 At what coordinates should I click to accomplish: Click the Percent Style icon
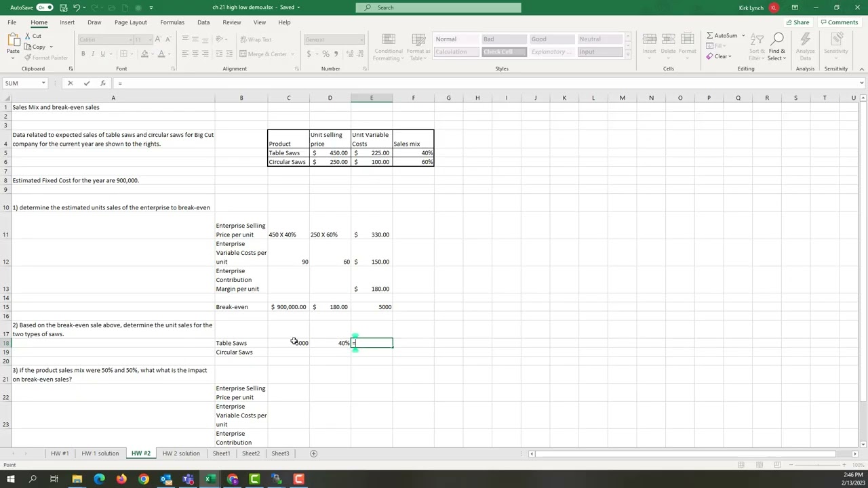[325, 54]
